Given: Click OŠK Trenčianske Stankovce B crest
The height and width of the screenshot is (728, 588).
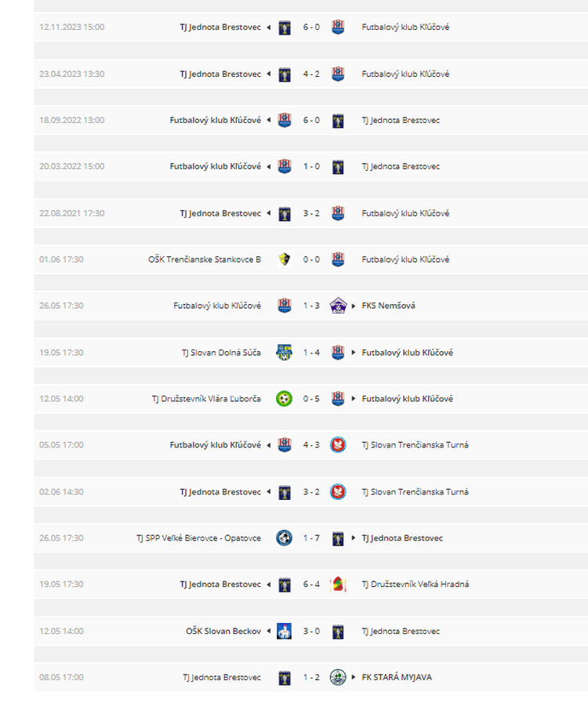Looking at the screenshot, I should click(x=285, y=259).
